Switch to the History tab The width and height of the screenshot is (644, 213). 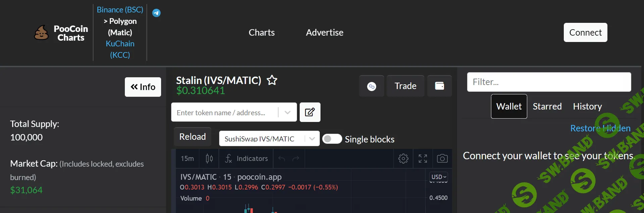[x=587, y=106]
